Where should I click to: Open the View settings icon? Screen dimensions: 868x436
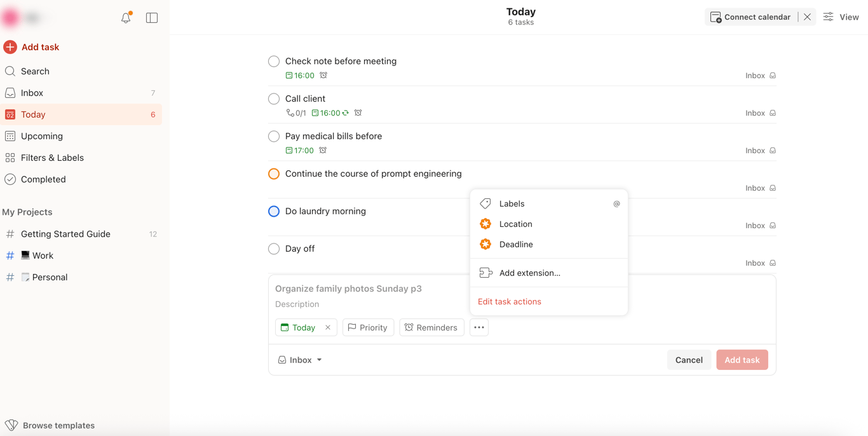tap(829, 17)
